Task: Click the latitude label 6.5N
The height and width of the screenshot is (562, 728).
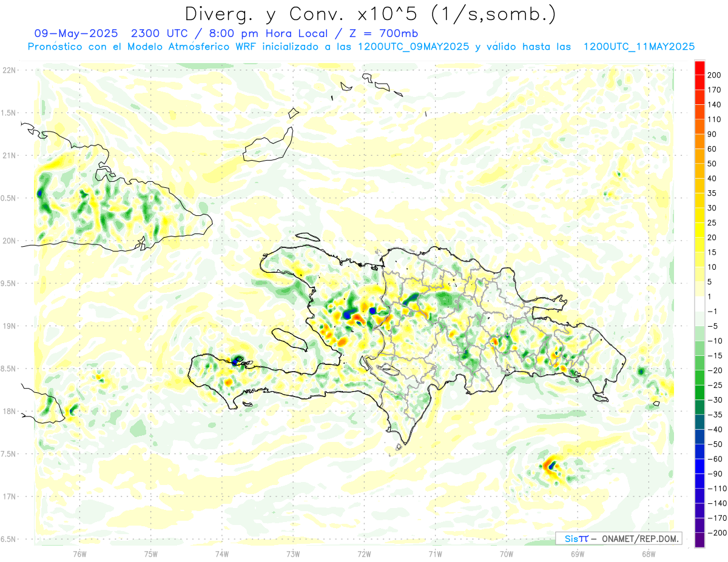Action: pos(9,540)
